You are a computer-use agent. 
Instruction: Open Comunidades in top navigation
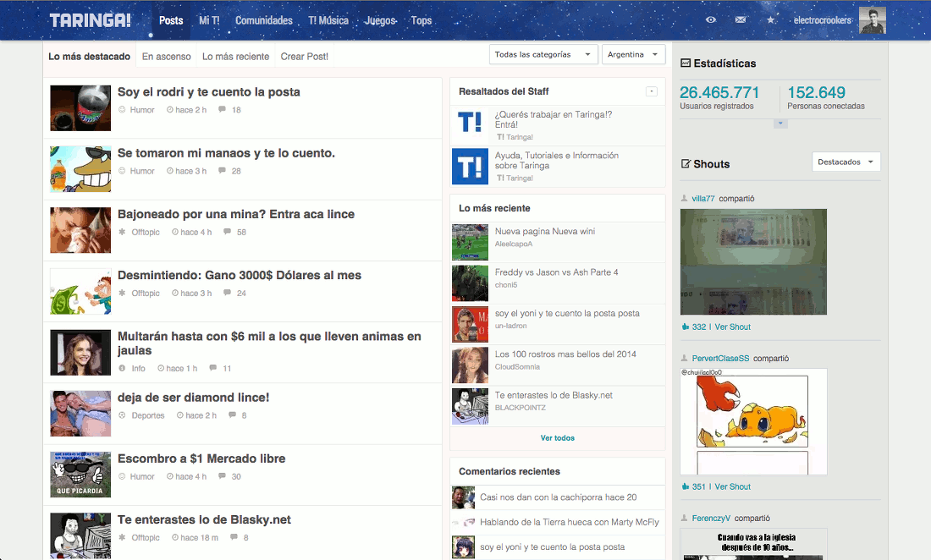(x=263, y=20)
